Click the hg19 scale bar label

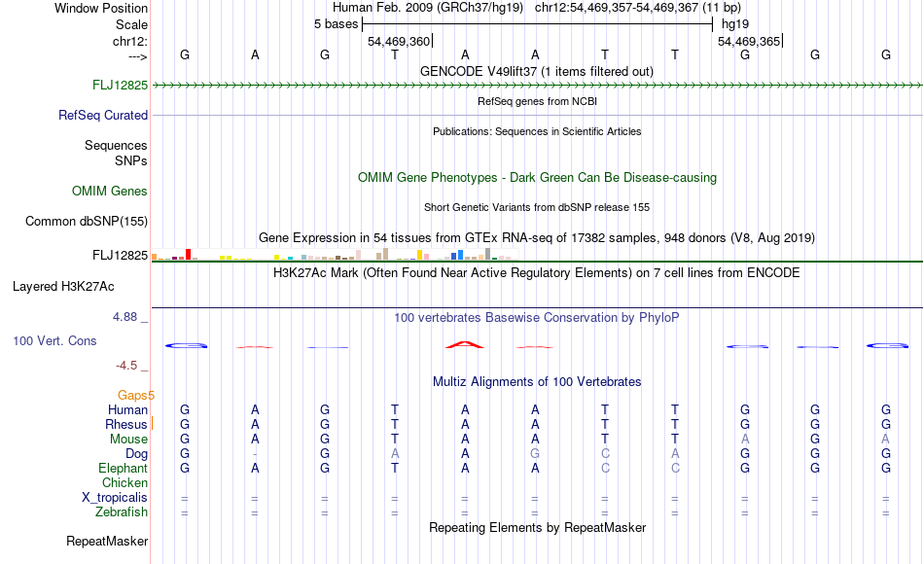pos(735,24)
